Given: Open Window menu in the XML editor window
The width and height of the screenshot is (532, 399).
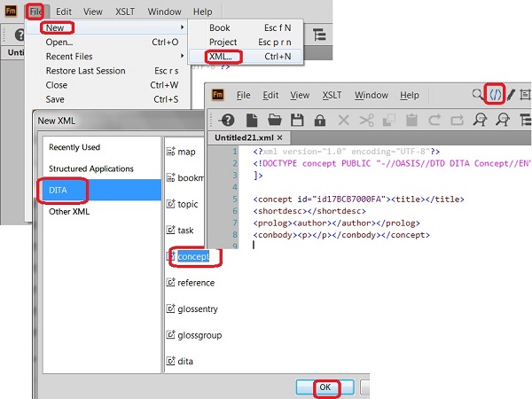Looking at the screenshot, I should point(372,95).
